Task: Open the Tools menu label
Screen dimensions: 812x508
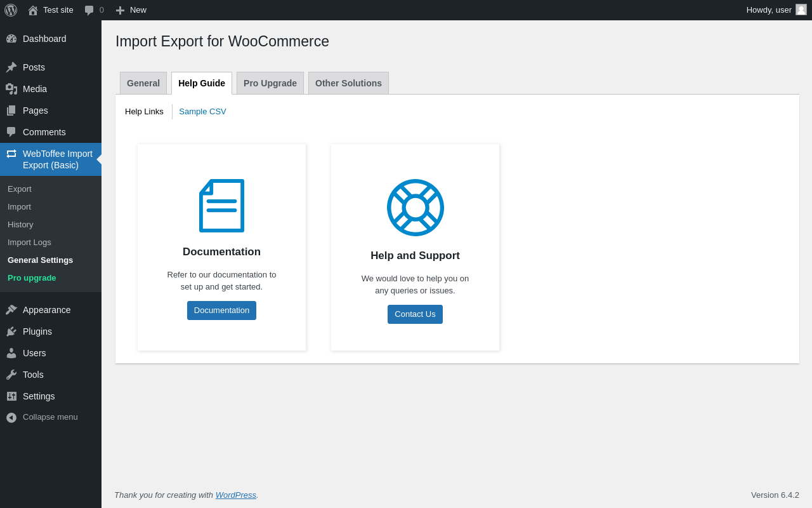Action: pos(33,375)
